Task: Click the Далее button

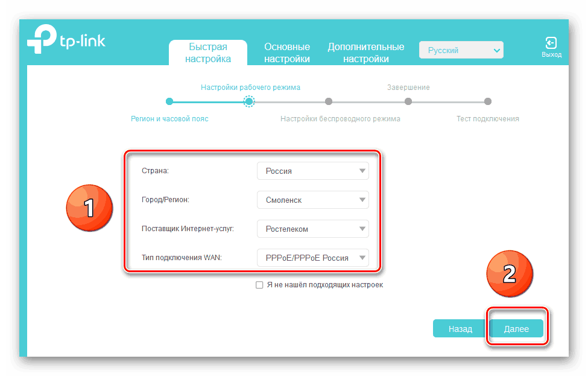Action: pyautogui.click(x=516, y=329)
